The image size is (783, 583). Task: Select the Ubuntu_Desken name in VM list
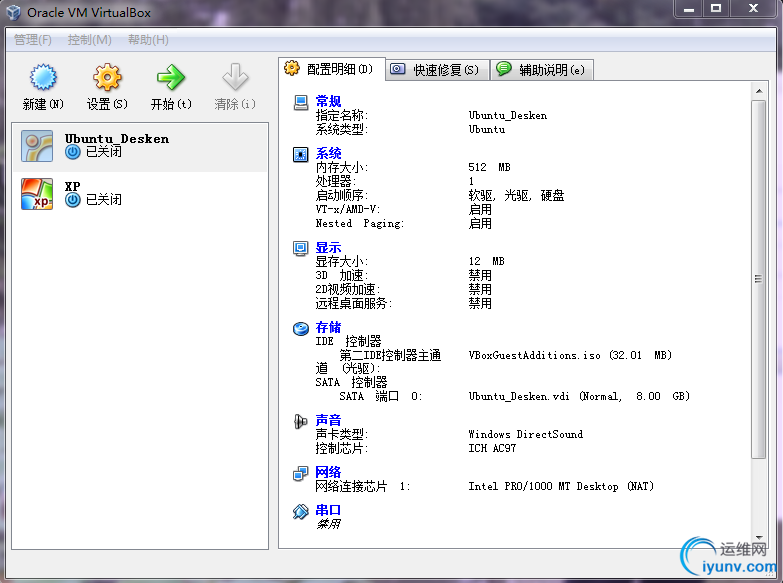(117, 139)
